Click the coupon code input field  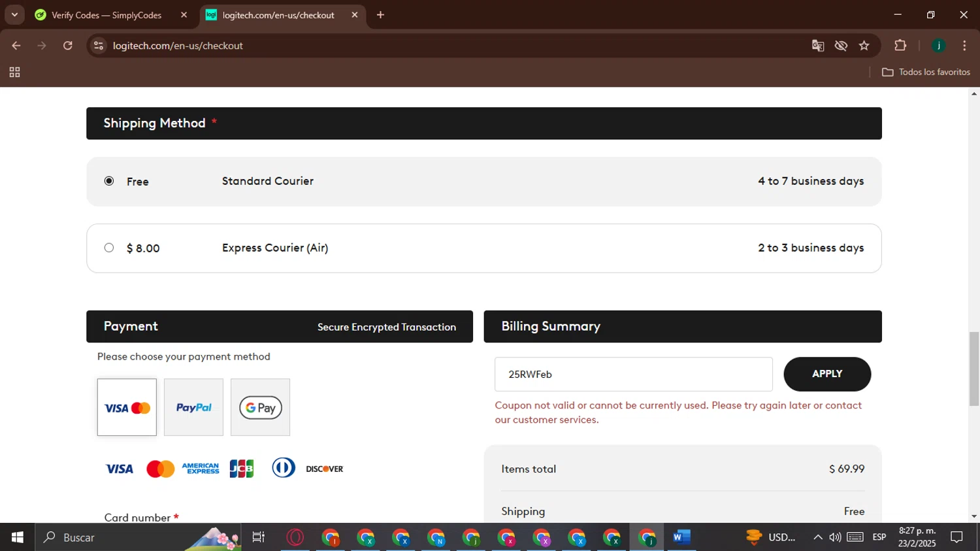point(633,374)
